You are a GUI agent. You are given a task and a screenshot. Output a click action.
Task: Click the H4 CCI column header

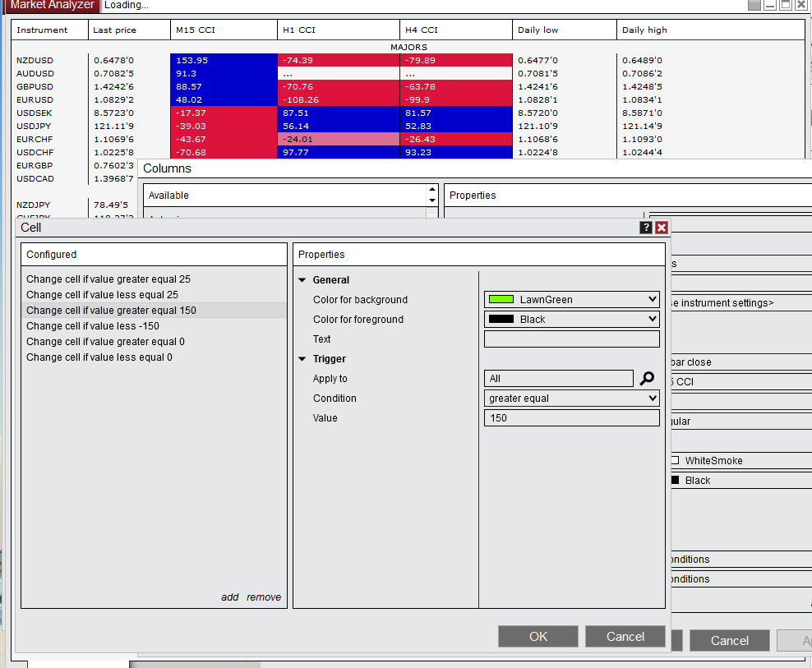(x=455, y=30)
